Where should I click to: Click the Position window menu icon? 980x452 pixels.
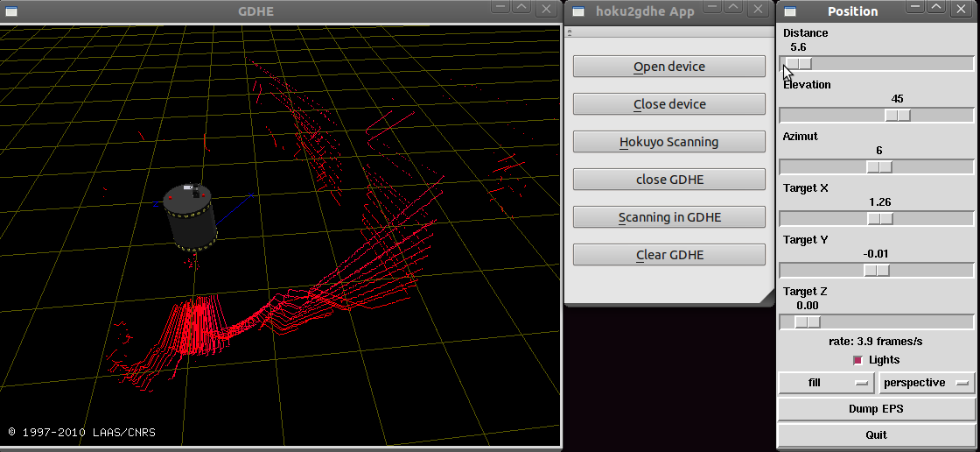pos(790,11)
